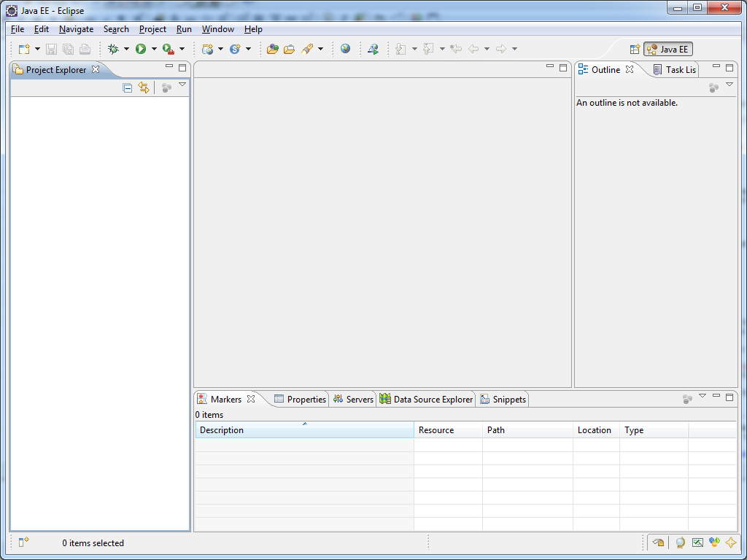This screenshot has height=560, width=747.
Task: Click the green Run button icon
Action: (141, 49)
